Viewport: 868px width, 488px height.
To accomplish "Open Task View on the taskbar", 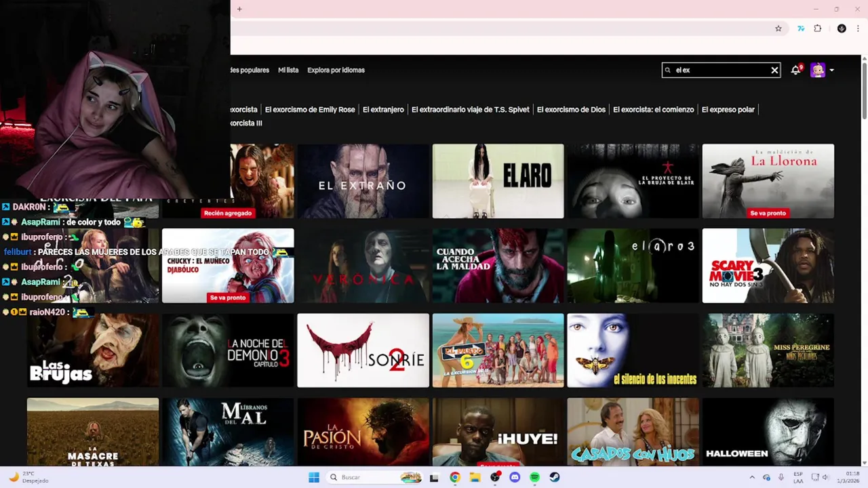I will click(434, 477).
